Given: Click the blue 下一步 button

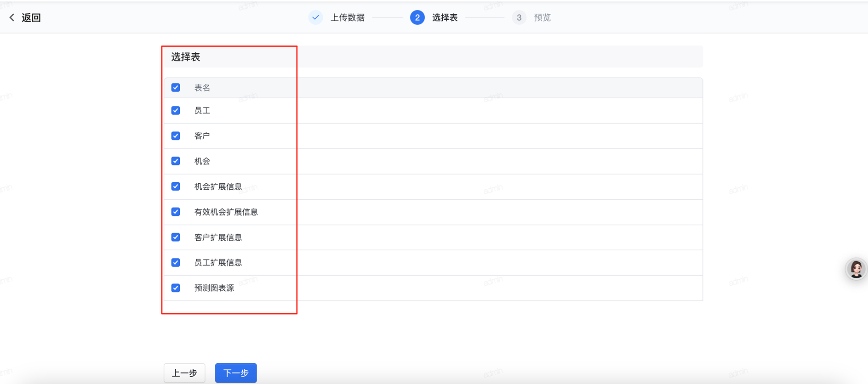Looking at the screenshot, I should 236,373.
